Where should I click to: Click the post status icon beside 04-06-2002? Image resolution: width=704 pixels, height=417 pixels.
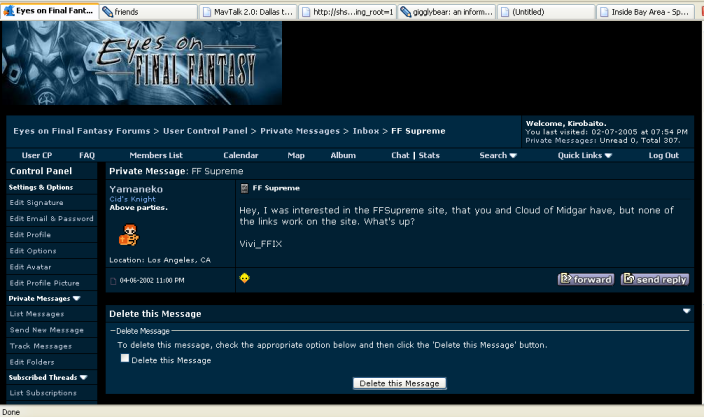tap(113, 281)
